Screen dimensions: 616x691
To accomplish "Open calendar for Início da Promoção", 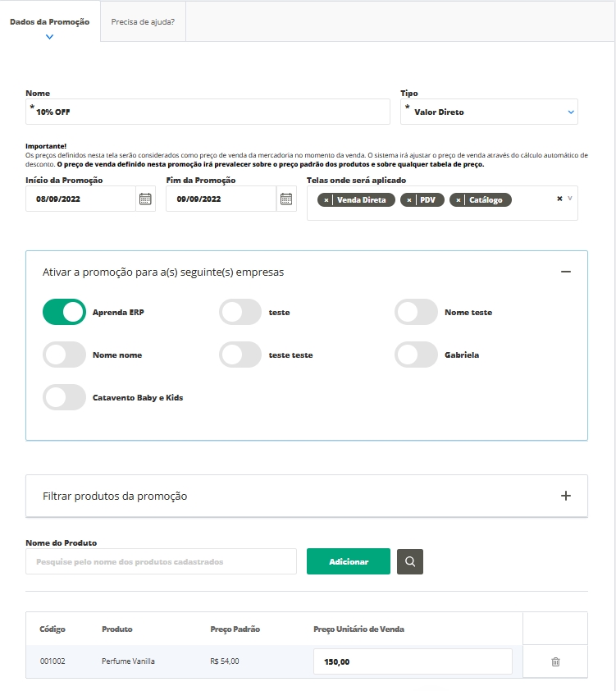I will click(145, 199).
